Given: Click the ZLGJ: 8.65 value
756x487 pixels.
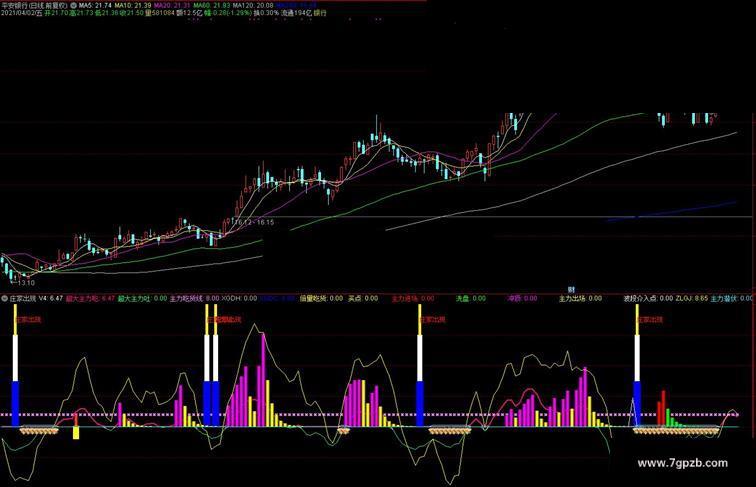Looking at the screenshot, I should point(691,298).
